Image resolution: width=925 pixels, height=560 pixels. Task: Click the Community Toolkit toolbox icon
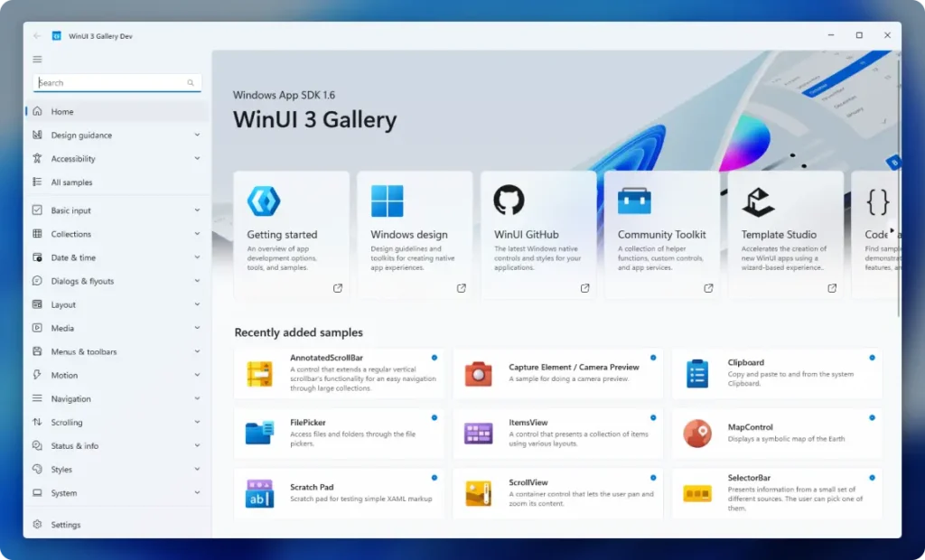click(x=634, y=201)
